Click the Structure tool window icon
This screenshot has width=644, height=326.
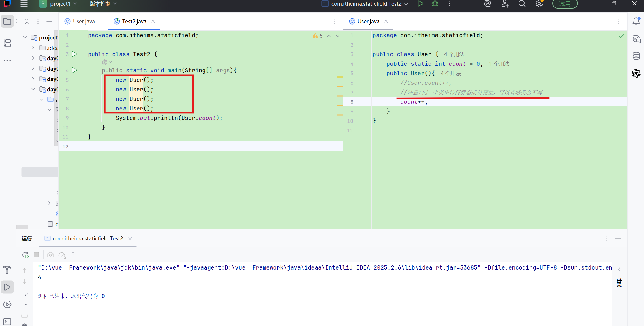pos(7,43)
